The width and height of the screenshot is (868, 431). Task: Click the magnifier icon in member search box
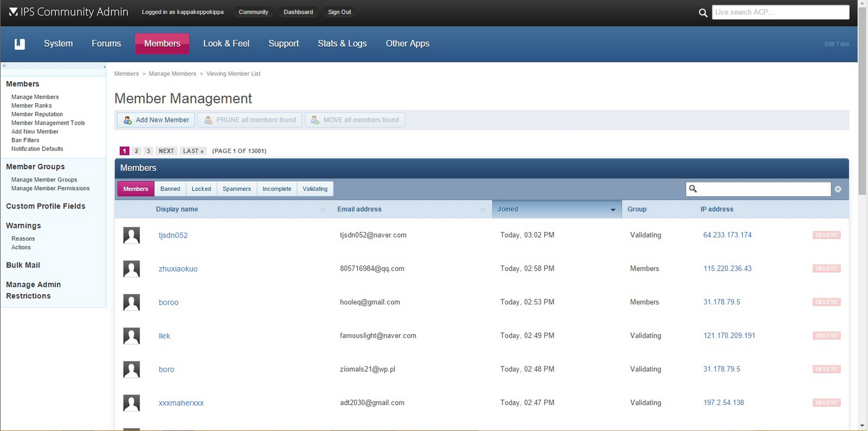[x=693, y=189]
